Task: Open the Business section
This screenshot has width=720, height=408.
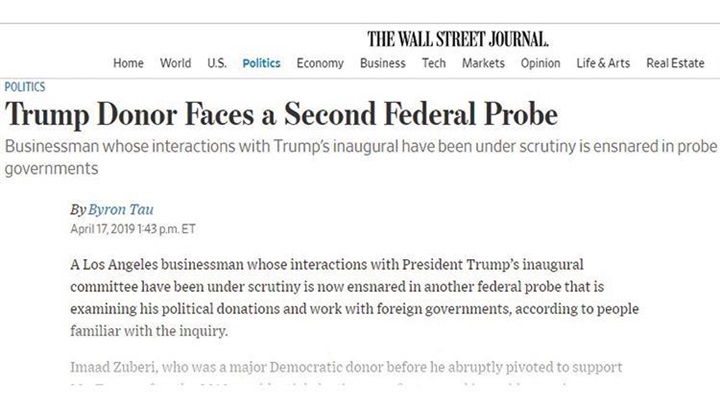Action: 382,63
